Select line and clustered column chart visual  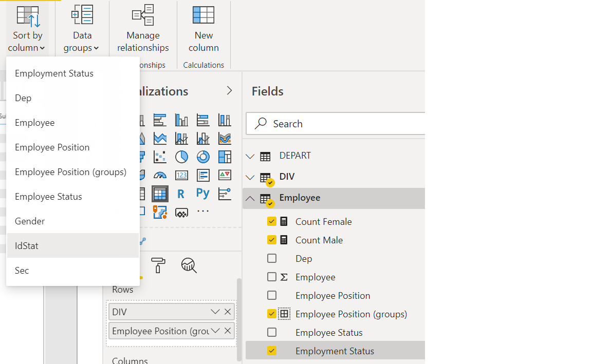click(203, 139)
